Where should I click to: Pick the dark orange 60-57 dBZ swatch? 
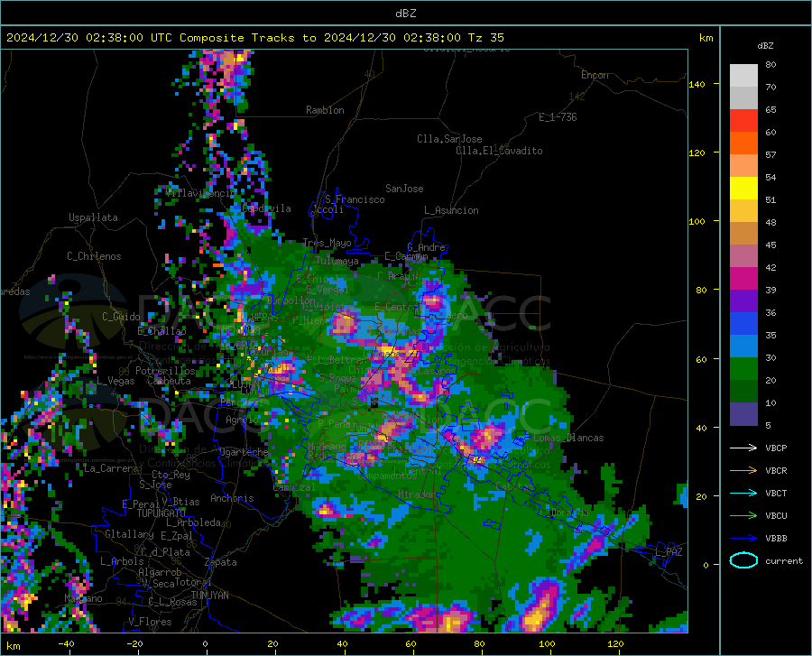coord(743,143)
